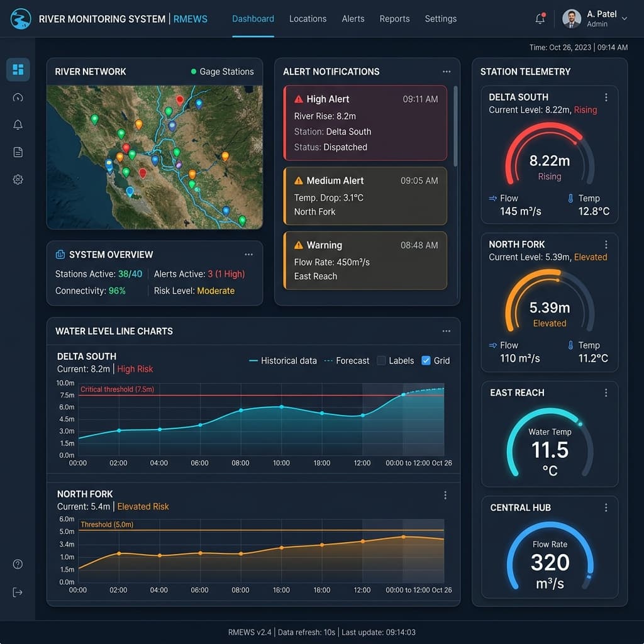
Task: Open the gauge icon in left sidebar
Action: point(18,97)
